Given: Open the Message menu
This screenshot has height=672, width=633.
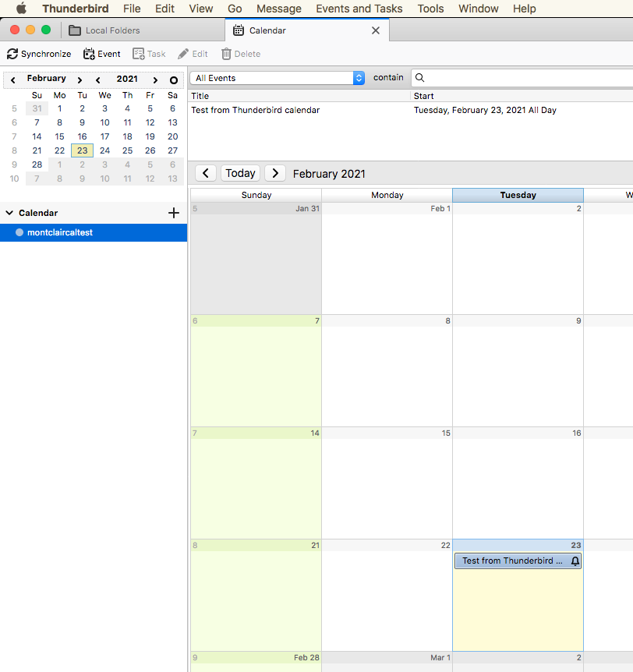Looking at the screenshot, I should click(279, 9).
